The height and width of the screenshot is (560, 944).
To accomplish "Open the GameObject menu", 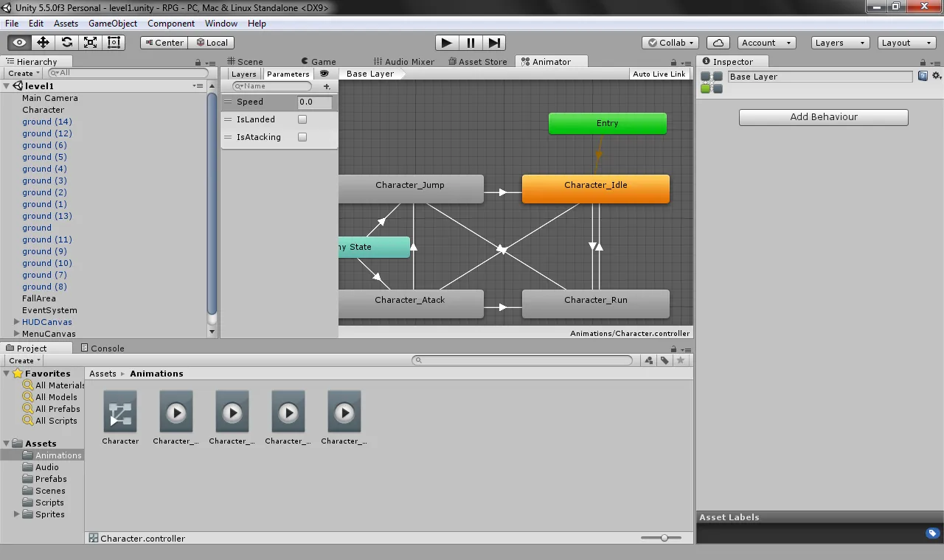I will click(113, 24).
